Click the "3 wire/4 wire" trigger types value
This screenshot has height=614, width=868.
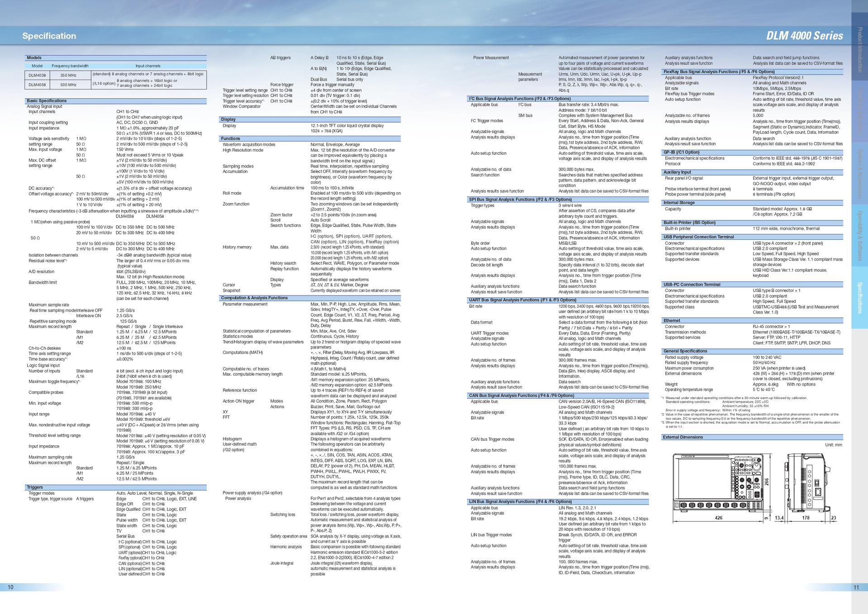click(570, 205)
